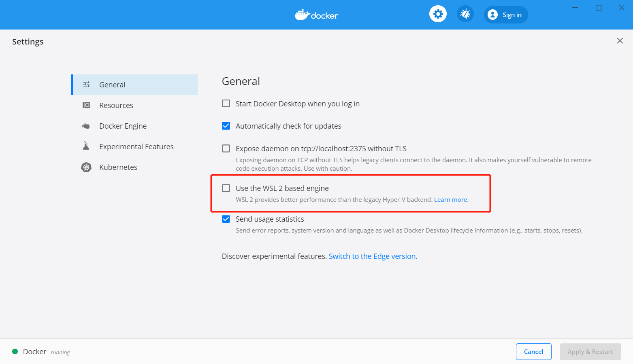Open the Resources settings tab

click(x=116, y=105)
